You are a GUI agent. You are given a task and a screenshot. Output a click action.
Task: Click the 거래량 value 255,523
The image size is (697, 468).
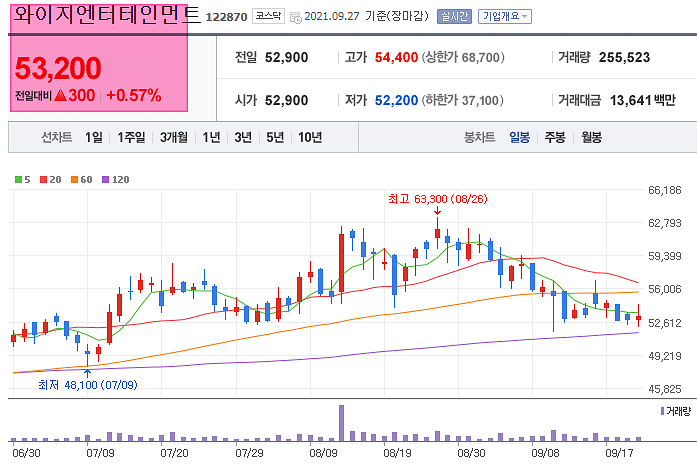tap(624, 57)
